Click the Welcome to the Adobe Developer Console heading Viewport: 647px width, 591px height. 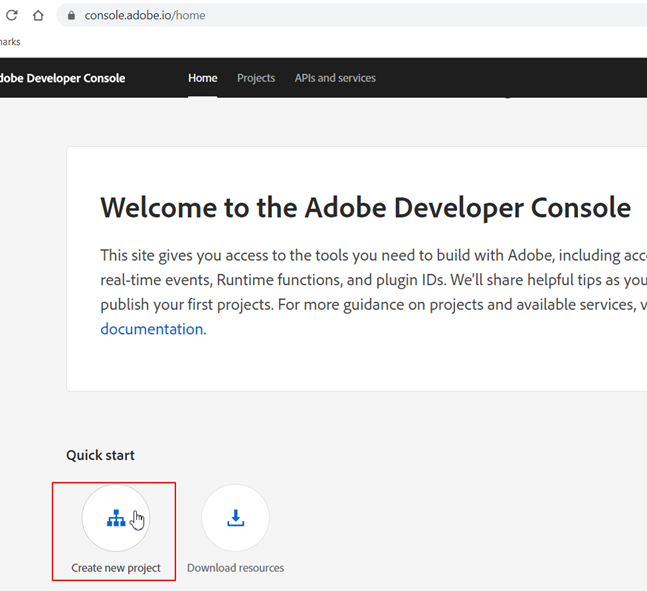pos(366,208)
